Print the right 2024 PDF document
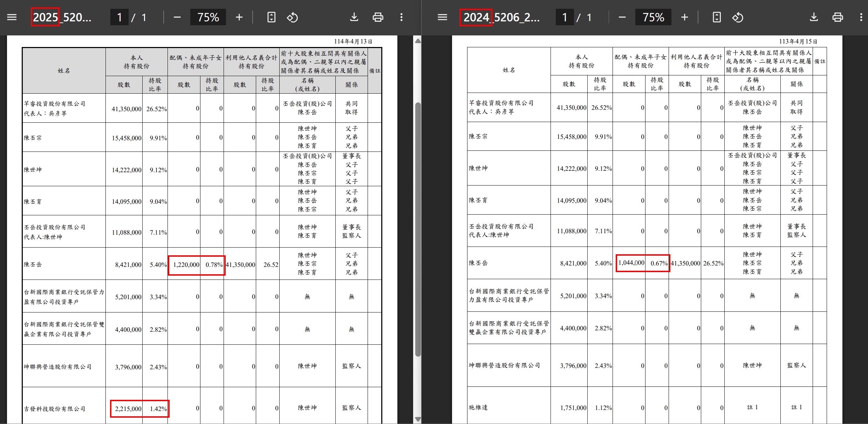Screen dimensions: 868x424 (x=838, y=17)
